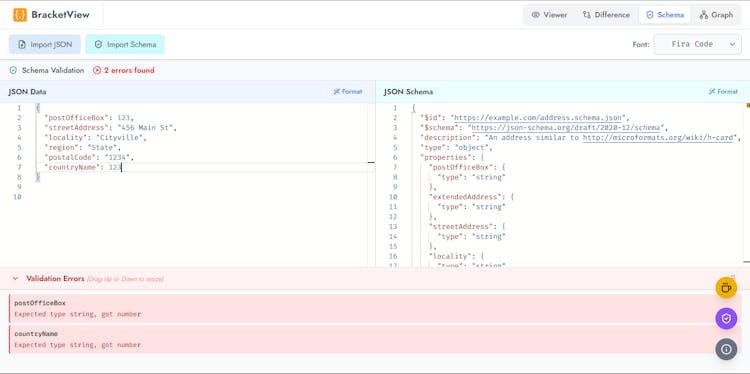Select the Schema tab
This screenshot has height=374, width=750.
[x=665, y=15]
